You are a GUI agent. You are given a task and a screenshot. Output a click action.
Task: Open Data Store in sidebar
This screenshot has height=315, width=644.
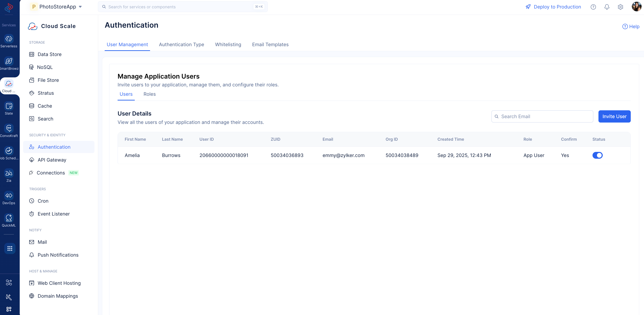(49, 54)
